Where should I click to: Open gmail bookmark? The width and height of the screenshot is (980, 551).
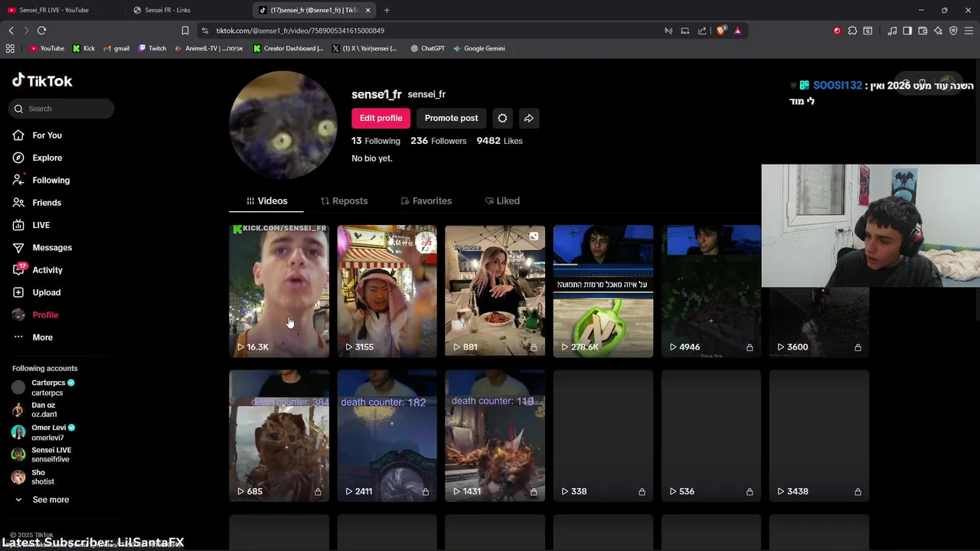pos(116,48)
